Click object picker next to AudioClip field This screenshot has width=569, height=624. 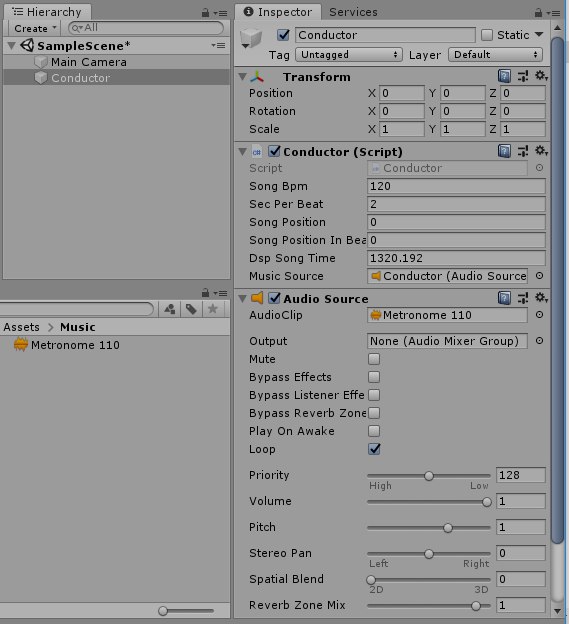pyautogui.click(x=539, y=314)
